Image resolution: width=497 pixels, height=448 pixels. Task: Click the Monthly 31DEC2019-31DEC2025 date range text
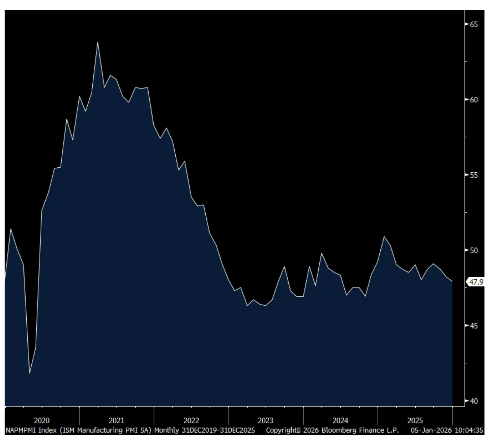tap(204, 430)
